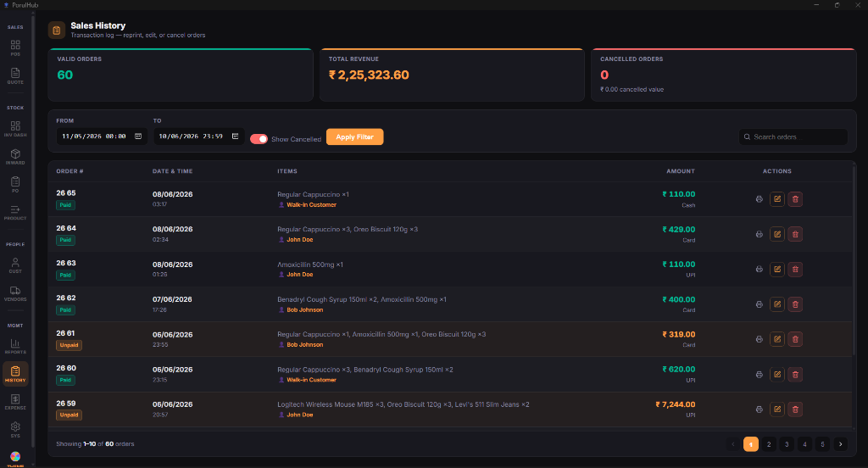Click the Apply Filter button
The image size is (868, 468).
coord(355,136)
